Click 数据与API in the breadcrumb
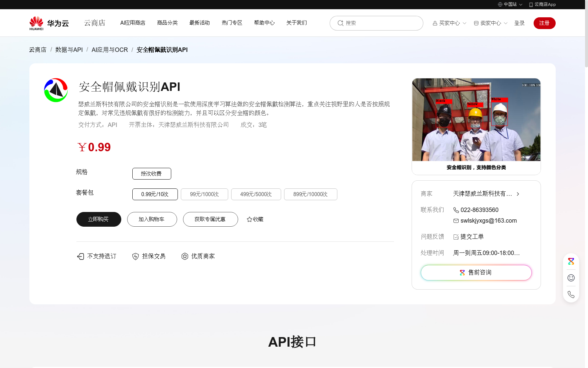Screen dimensions: 588x368 pos(69,50)
